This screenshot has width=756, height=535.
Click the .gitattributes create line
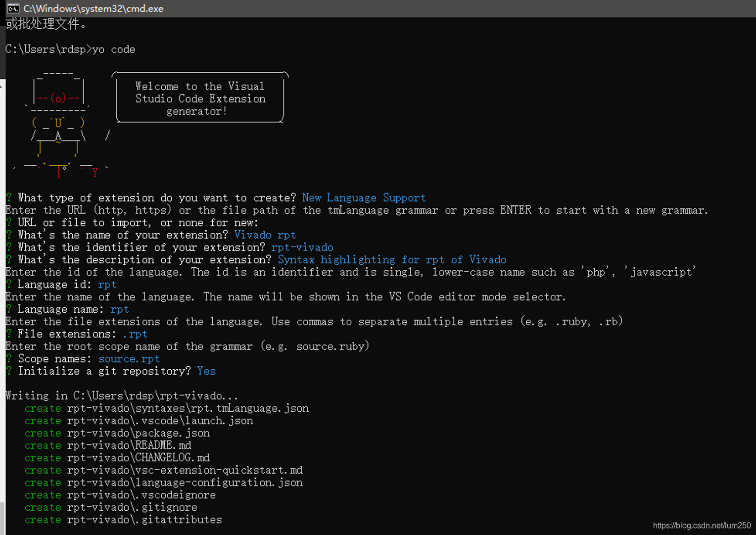[123, 520]
